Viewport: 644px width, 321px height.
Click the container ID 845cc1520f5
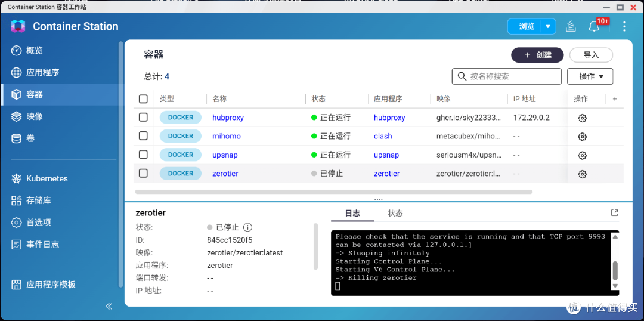(x=230, y=240)
